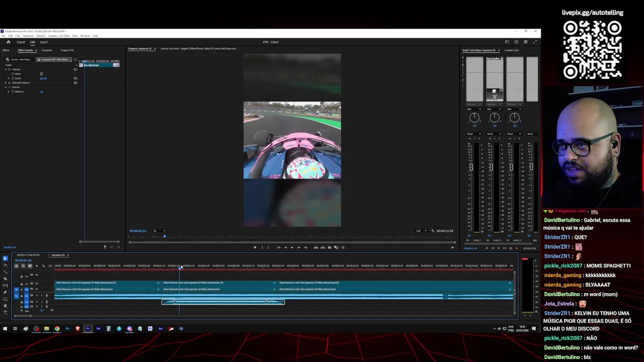Switch to the Import workspace
This screenshot has width=644, height=362.
21,42
